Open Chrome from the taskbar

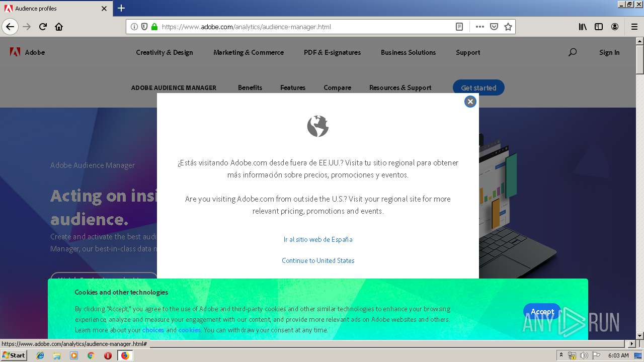pos(91,355)
